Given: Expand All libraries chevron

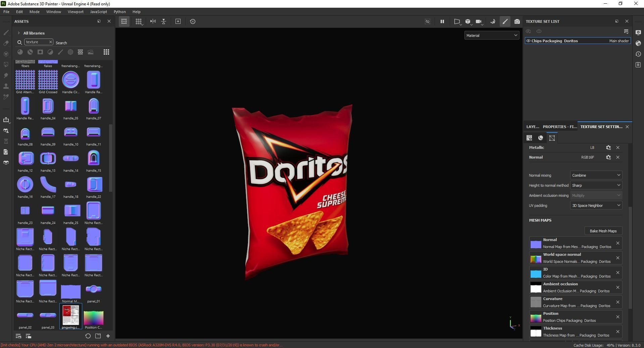Looking at the screenshot, I should click(x=19, y=33).
